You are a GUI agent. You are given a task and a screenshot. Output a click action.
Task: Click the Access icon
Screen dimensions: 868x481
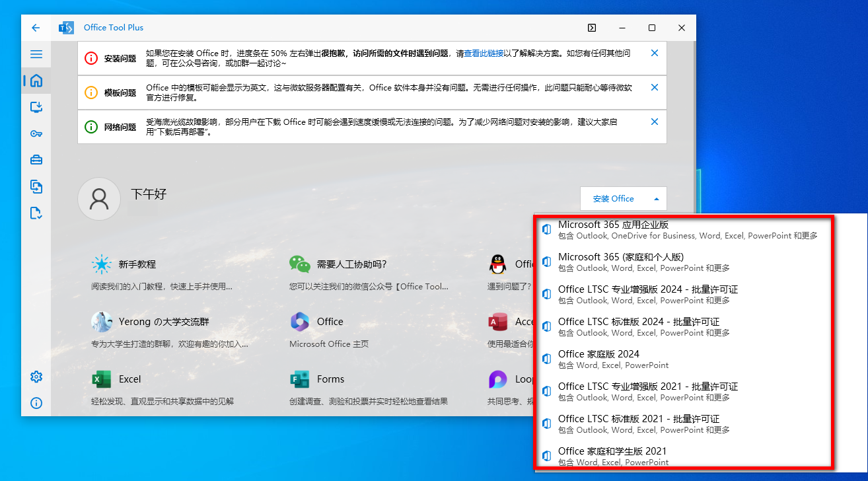tap(498, 322)
